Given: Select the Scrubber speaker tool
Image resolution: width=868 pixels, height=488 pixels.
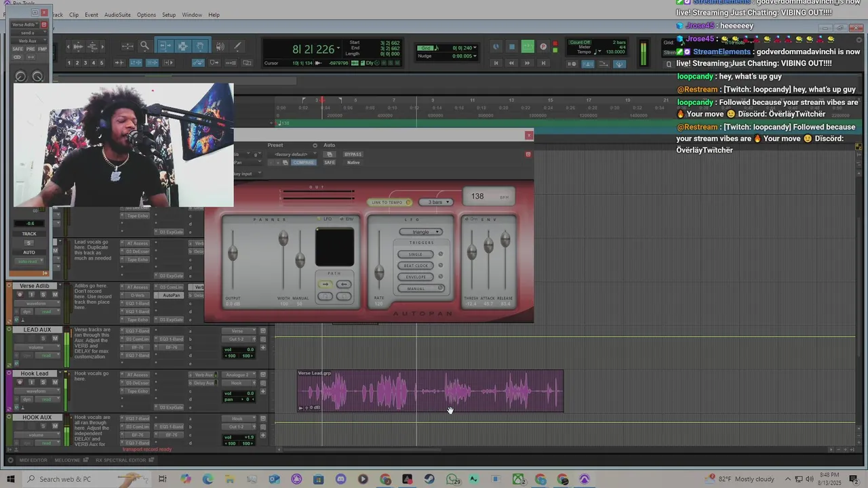Looking at the screenshot, I should 220,46.
